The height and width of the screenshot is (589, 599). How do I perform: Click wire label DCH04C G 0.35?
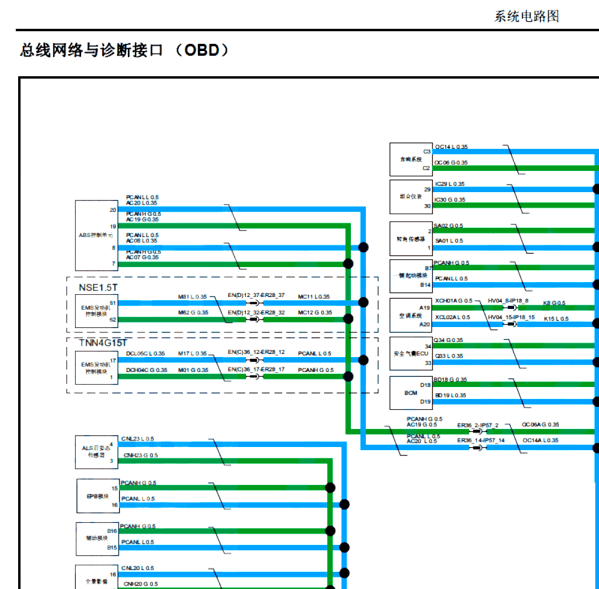tap(147, 370)
